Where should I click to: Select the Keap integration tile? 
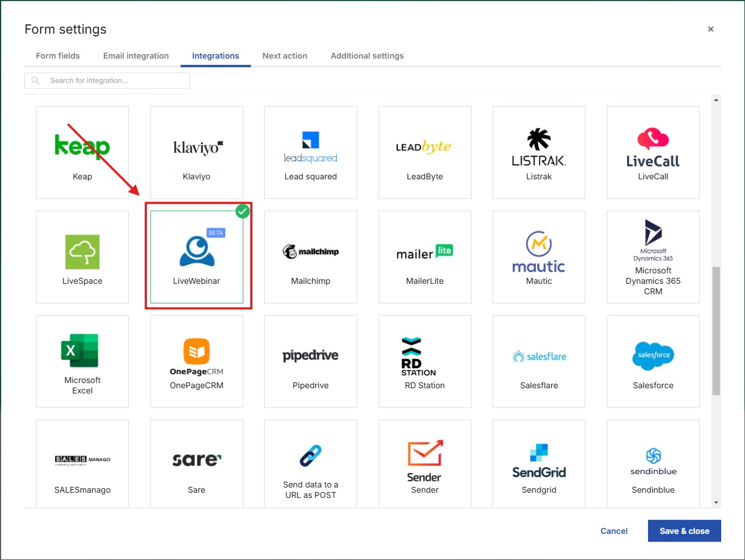tap(82, 152)
